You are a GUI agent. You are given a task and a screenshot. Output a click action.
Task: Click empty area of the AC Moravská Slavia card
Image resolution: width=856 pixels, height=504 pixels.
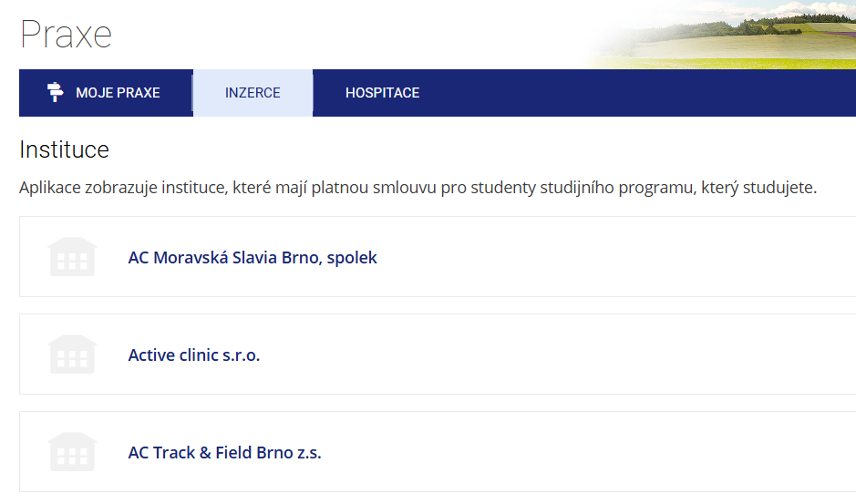coord(620,257)
